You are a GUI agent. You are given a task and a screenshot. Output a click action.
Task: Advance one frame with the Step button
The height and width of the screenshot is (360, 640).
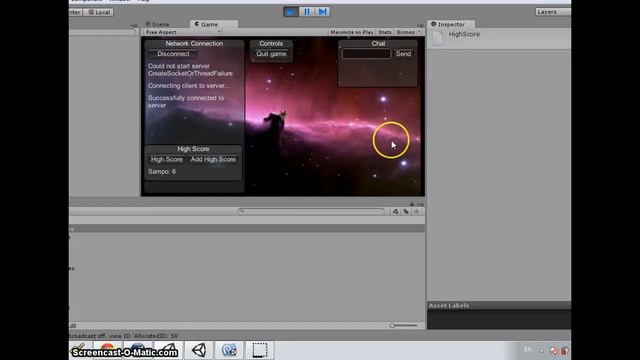click(x=322, y=12)
